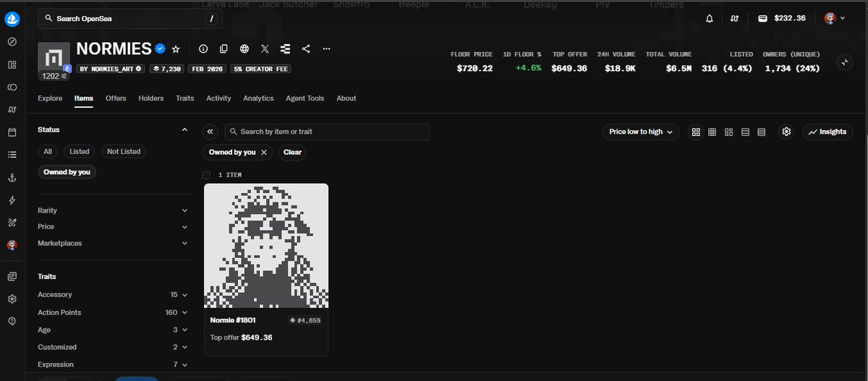The width and height of the screenshot is (868, 381).
Task: Open creator link BY NORMIES_ART
Action: point(110,69)
